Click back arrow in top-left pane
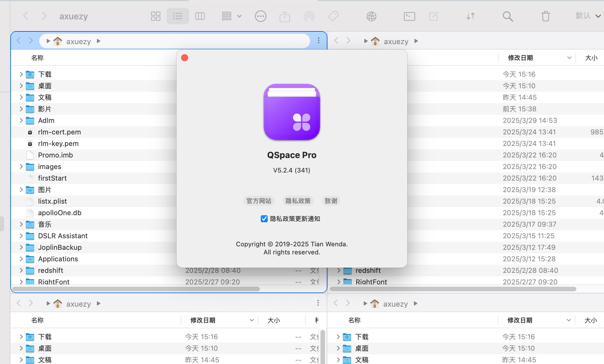Screen dimensions: 604x364 [x=19, y=41]
